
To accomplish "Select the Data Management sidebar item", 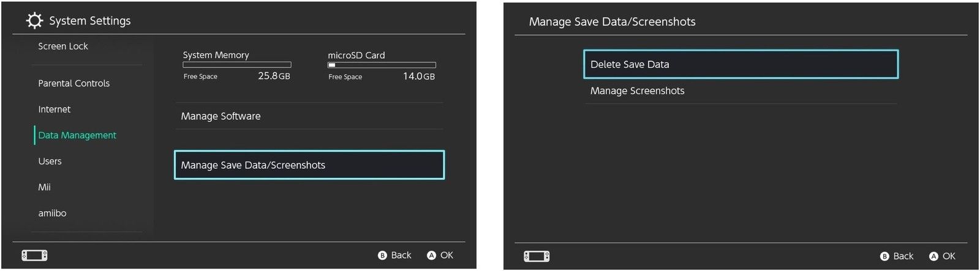I will 77,135.
